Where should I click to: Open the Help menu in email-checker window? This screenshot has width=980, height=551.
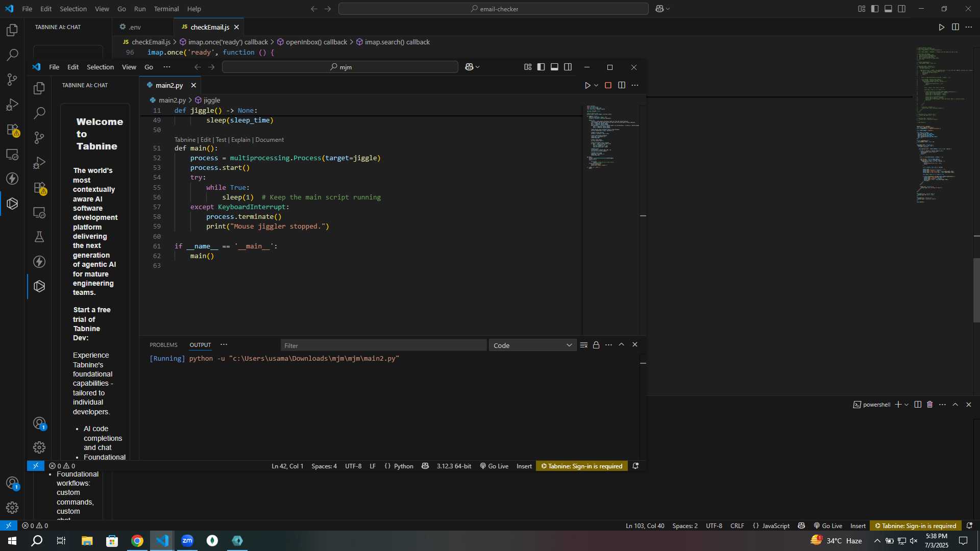[x=194, y=9]
